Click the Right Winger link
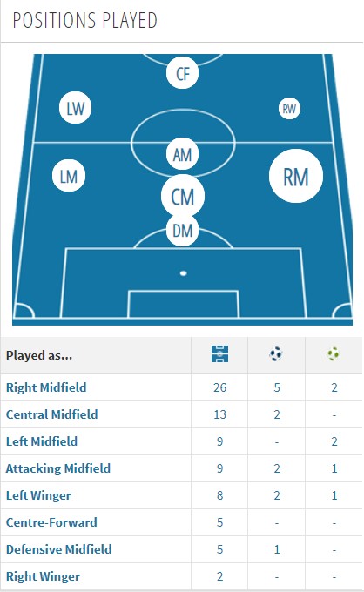 click(43, 576)
